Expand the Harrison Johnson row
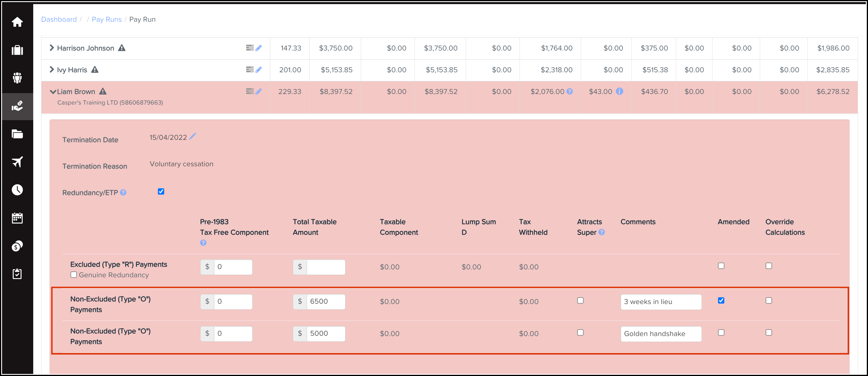 51,48
